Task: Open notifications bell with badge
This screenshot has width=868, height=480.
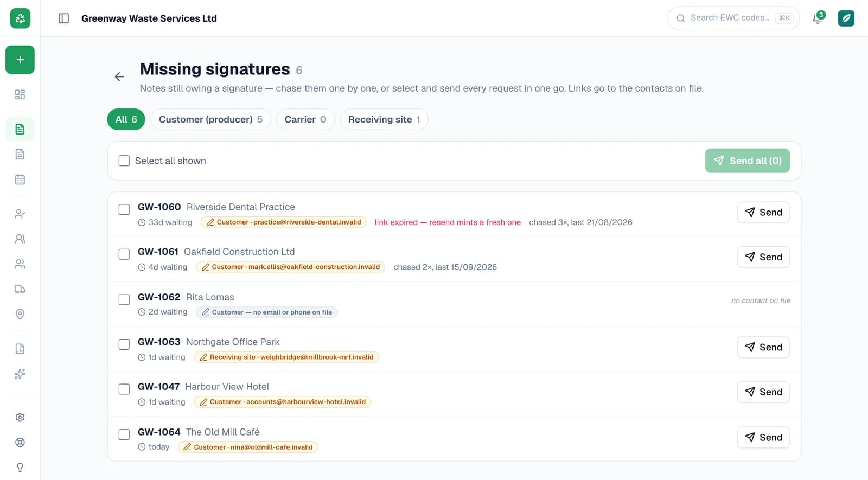Action: (818, 18)
